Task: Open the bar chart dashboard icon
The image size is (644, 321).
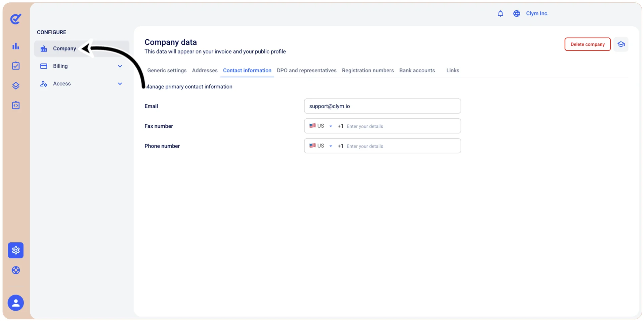Action: (x=16, y=46)
